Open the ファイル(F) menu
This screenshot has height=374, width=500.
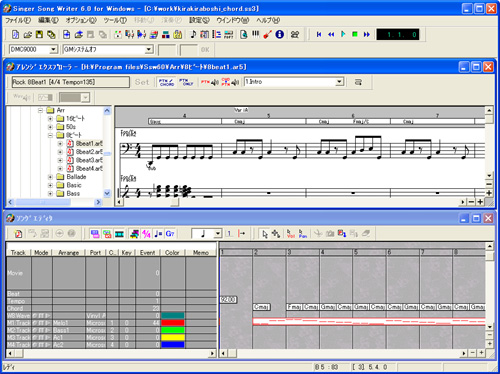(18, 20)
